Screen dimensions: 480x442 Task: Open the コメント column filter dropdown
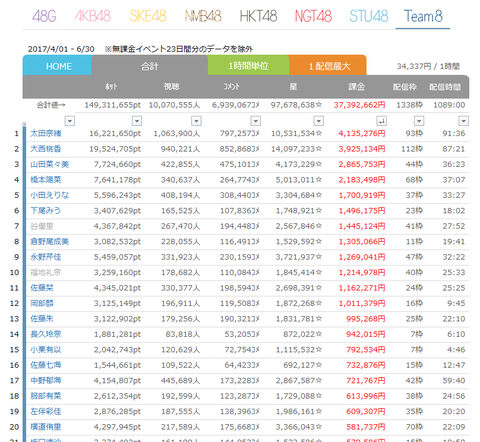click(256, 121)
